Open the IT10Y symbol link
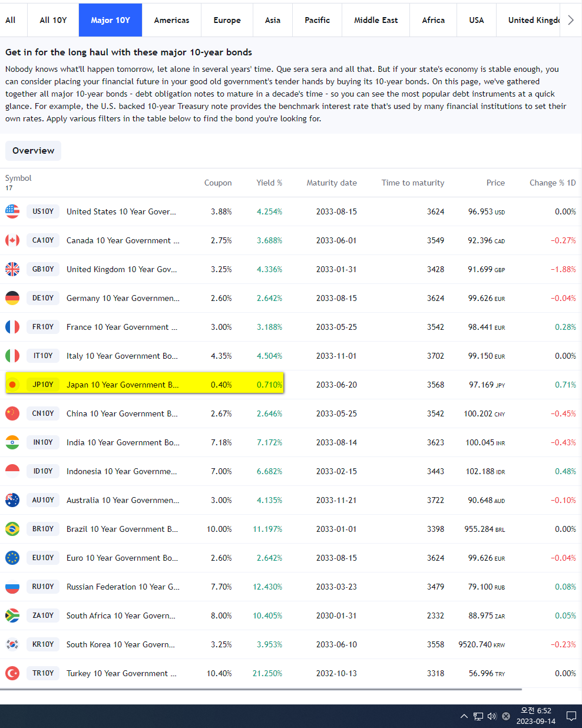The width and height of the screenshot is (582, 728). click(43, 356)
